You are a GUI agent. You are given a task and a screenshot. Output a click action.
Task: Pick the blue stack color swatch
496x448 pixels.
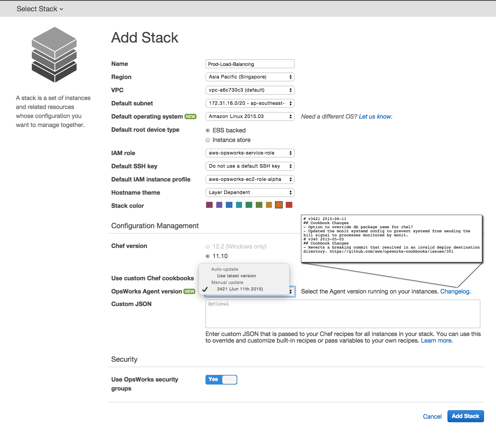click(x=229, y=205)
